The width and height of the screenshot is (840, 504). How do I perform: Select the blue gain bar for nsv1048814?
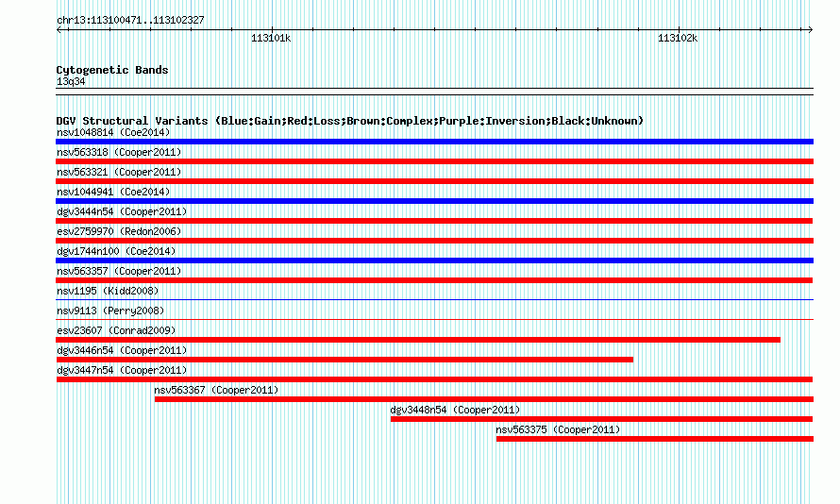coord(434,142)
